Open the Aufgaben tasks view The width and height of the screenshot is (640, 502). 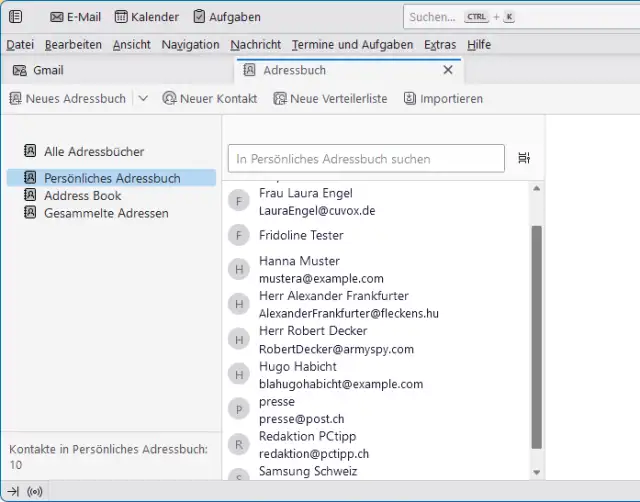click(227, 17)
